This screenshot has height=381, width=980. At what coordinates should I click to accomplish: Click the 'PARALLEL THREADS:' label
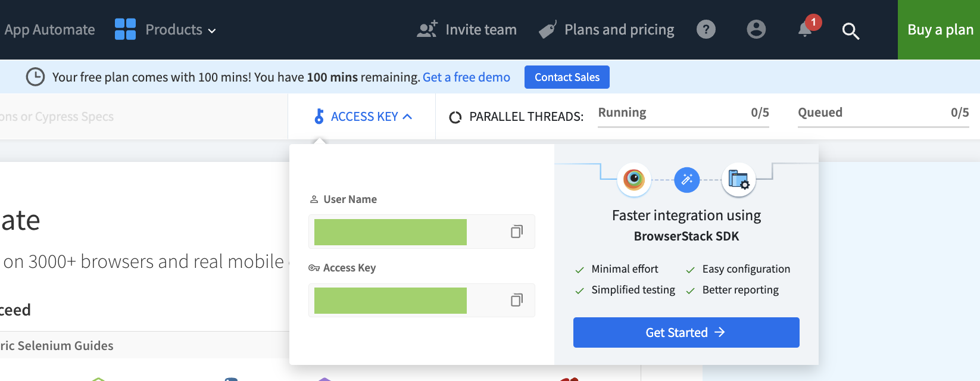[x=526, y=117]
